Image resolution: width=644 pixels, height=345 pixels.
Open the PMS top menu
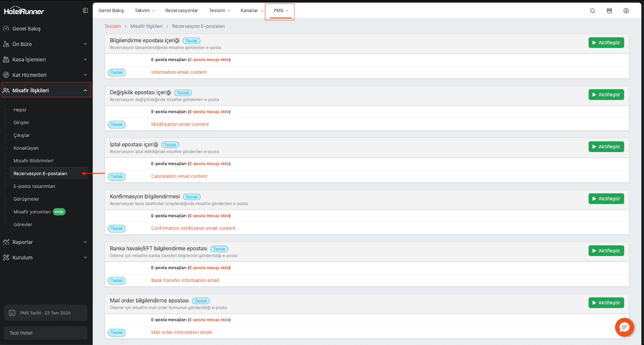(x=281, y=10)
